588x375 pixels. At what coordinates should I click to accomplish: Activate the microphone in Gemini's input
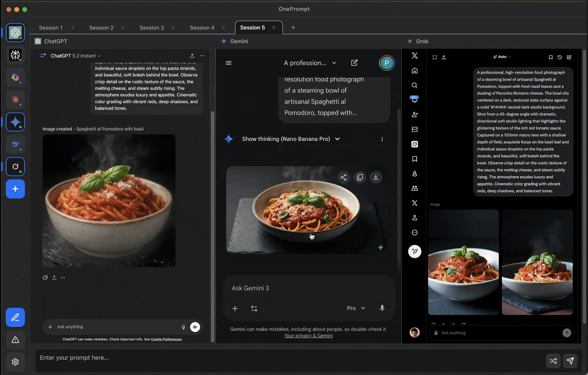click(382, 308)
